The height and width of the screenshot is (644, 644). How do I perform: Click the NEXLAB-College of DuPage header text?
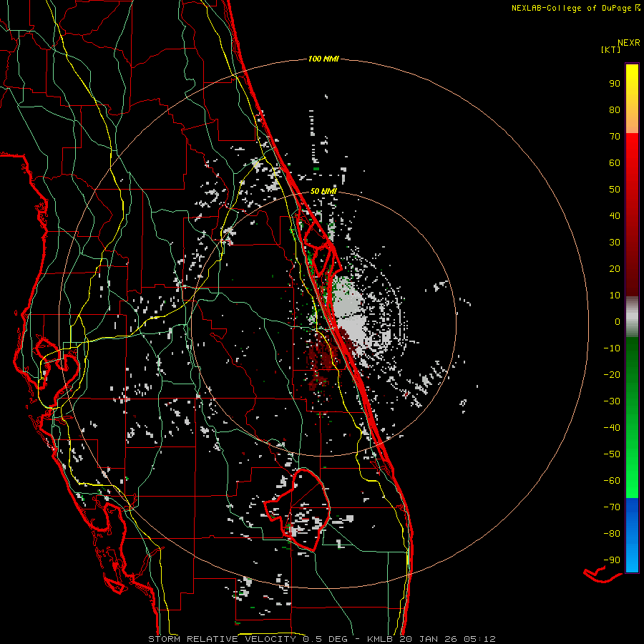[x=575, y=8]
